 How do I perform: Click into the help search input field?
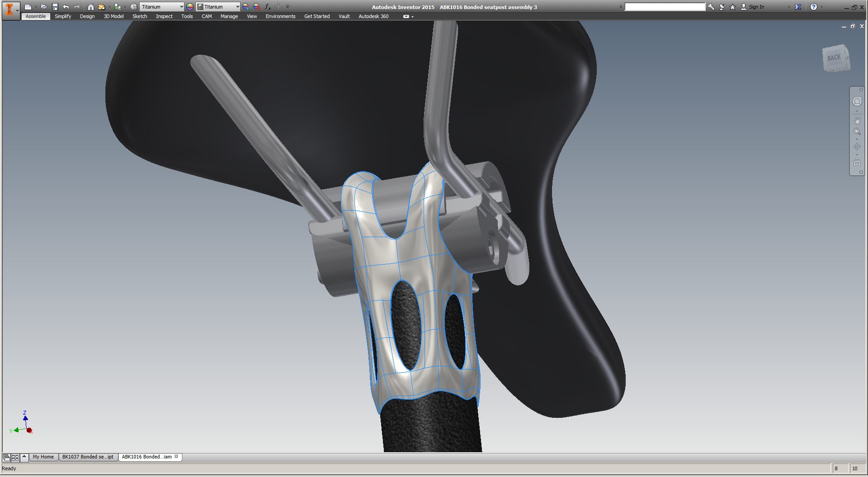click(665, 7)
